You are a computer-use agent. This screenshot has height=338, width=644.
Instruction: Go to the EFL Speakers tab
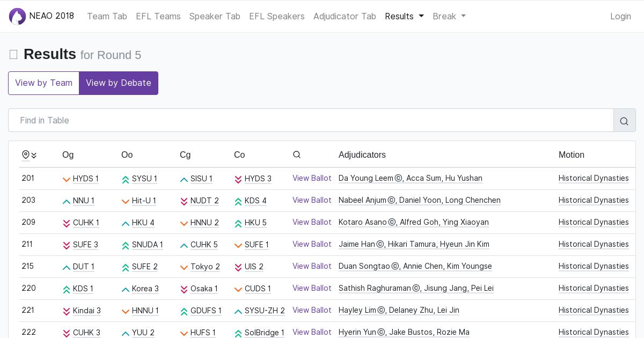coord(277,16)
